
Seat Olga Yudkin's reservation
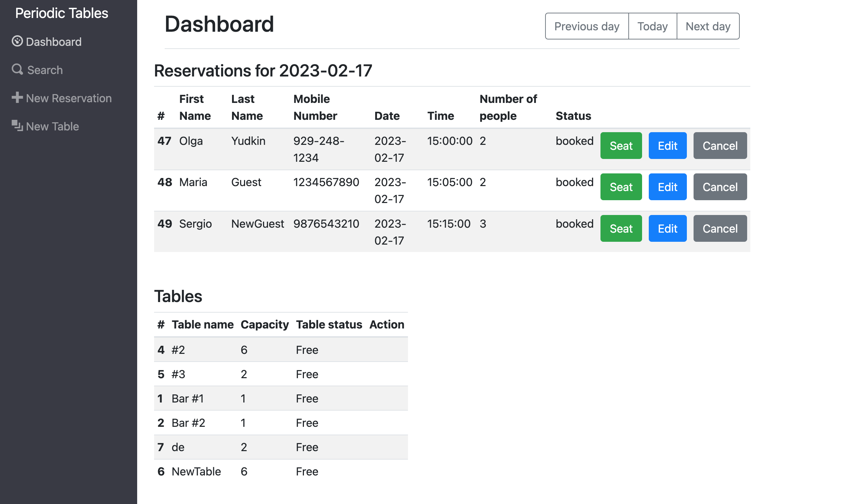tap(621, 146)
